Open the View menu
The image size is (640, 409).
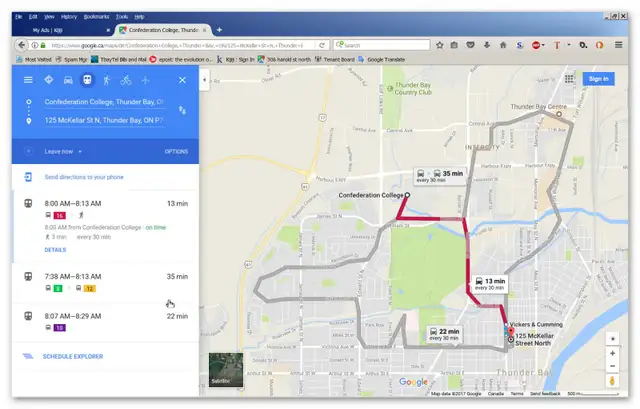click(49, 17)
